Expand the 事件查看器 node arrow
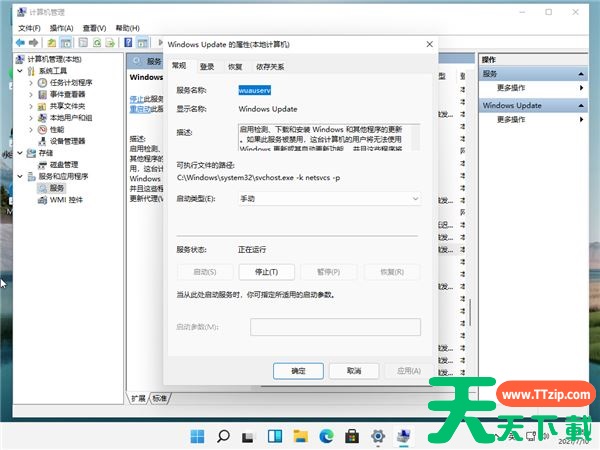This screenshot has height=450, width=600. [x=31, y=94]
